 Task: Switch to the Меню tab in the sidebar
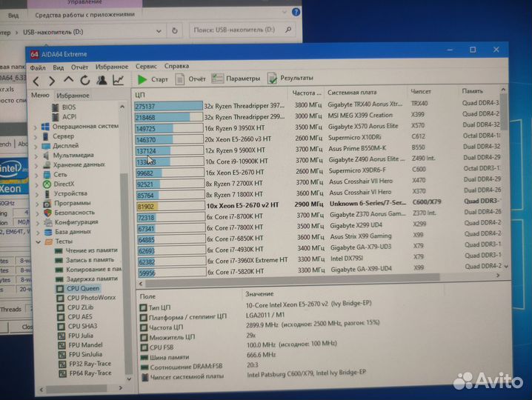pyautogui.click(x=40, y=96)
